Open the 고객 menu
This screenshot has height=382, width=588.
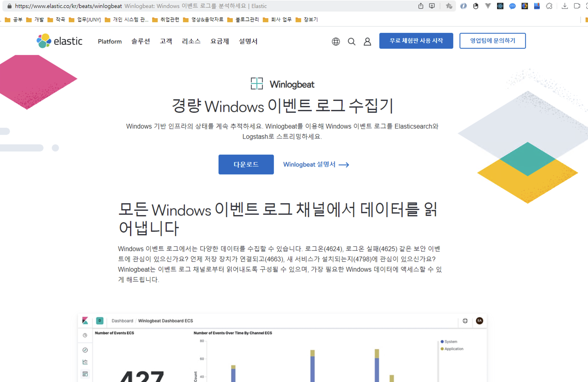point(166,42)
